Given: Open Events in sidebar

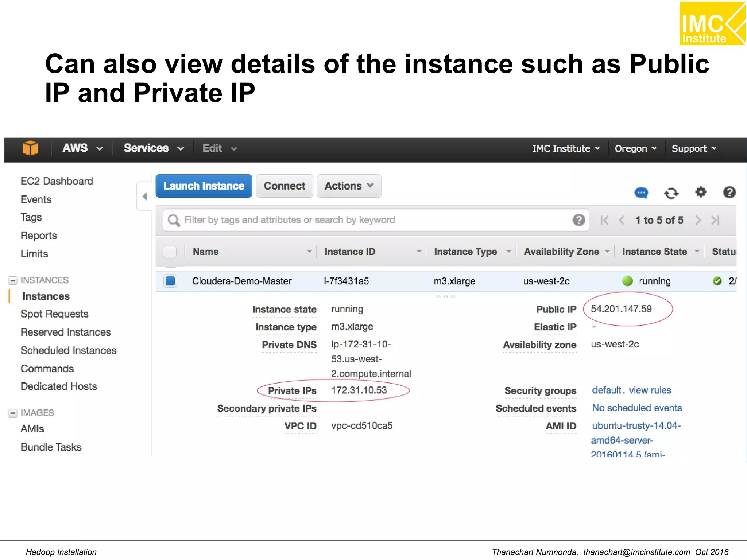Looking at the screenshot, I should 36,199.
